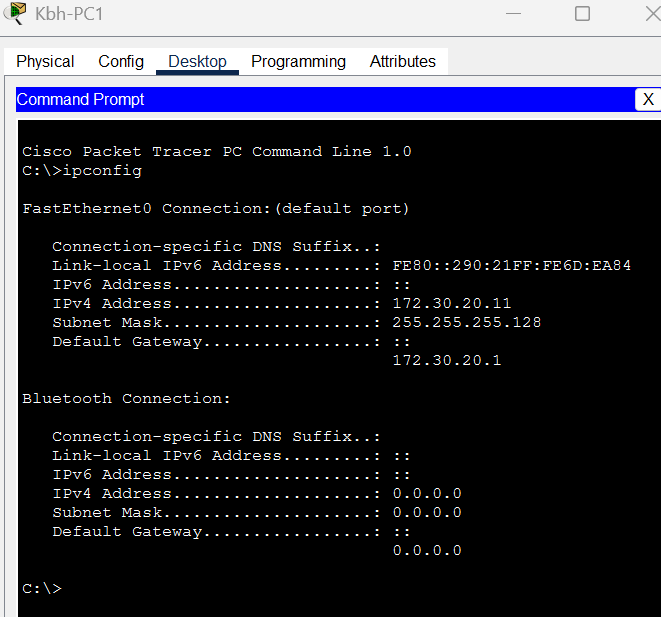Click 'FastEthernet0 Connection:(default port)' heading
The height and width of the screenshot is (617, 661).
pos(216,209)
